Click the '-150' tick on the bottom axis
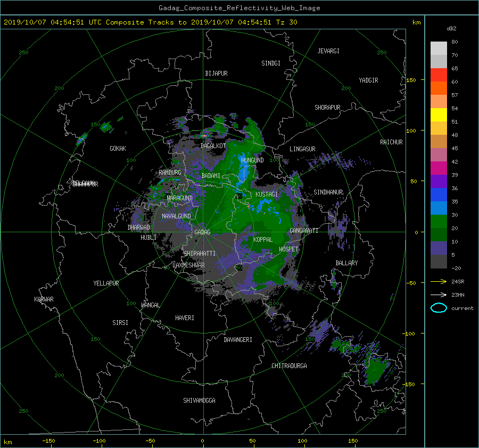479x448 pixels. 48,441
